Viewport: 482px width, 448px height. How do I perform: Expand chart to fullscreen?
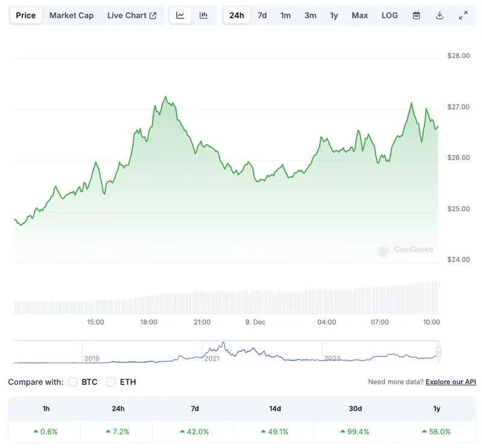pos(463,16)
